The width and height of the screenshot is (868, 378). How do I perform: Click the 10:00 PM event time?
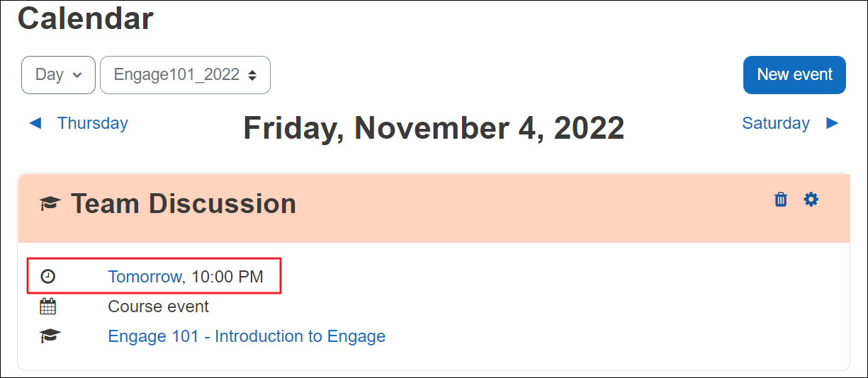tap(227, 276)
